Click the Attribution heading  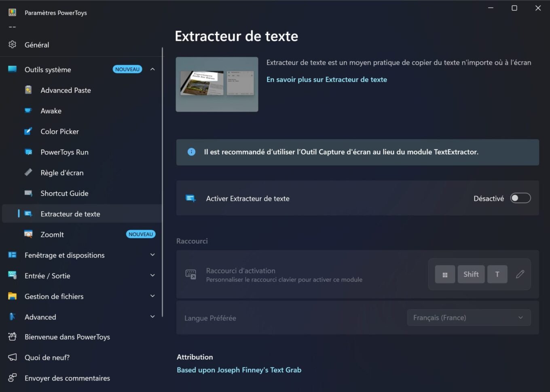click(195, 357)
